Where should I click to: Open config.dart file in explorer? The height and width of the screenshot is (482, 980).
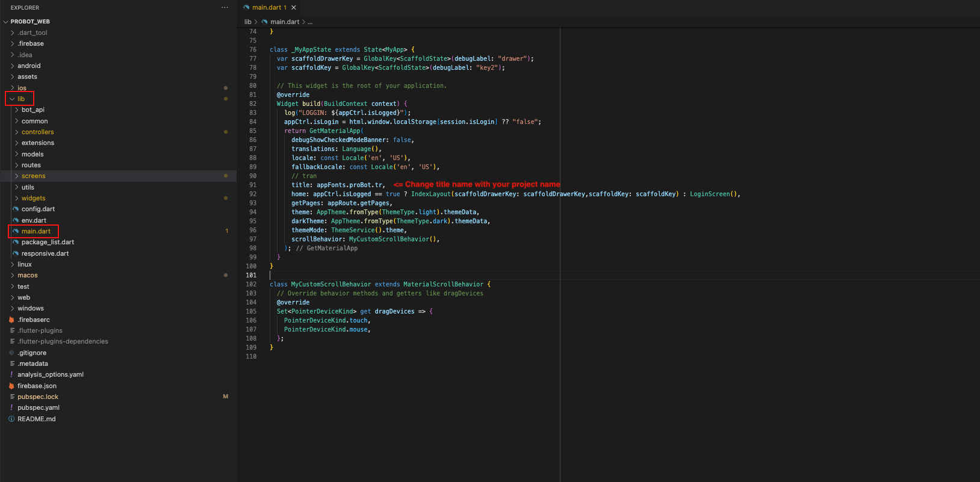point(38,209)
